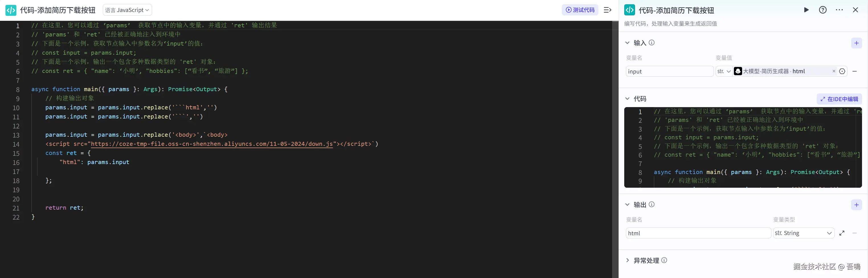The image size is (868, 278).
Task: Click the code node icon in editor header
Action: coord(11,10)
